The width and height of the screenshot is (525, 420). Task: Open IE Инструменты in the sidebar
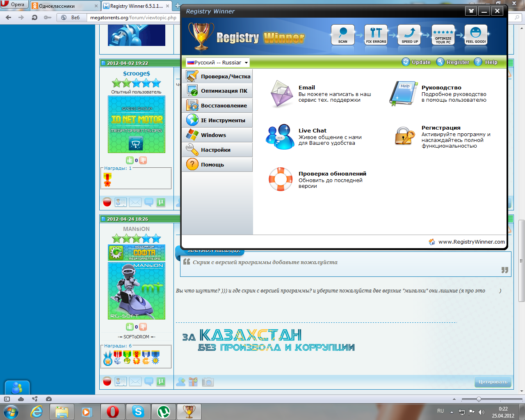coord(217,121)
